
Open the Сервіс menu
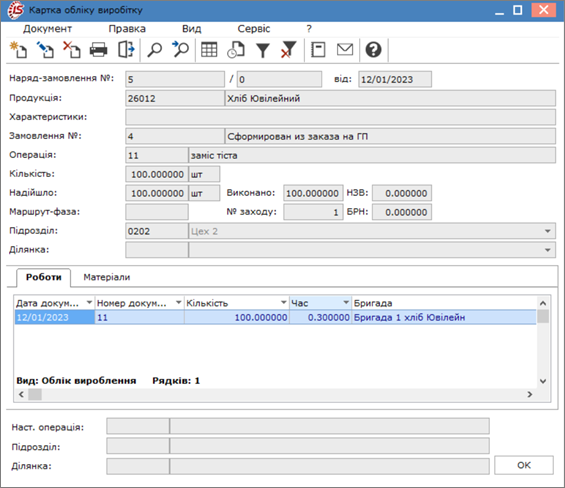tap(254, 29)
